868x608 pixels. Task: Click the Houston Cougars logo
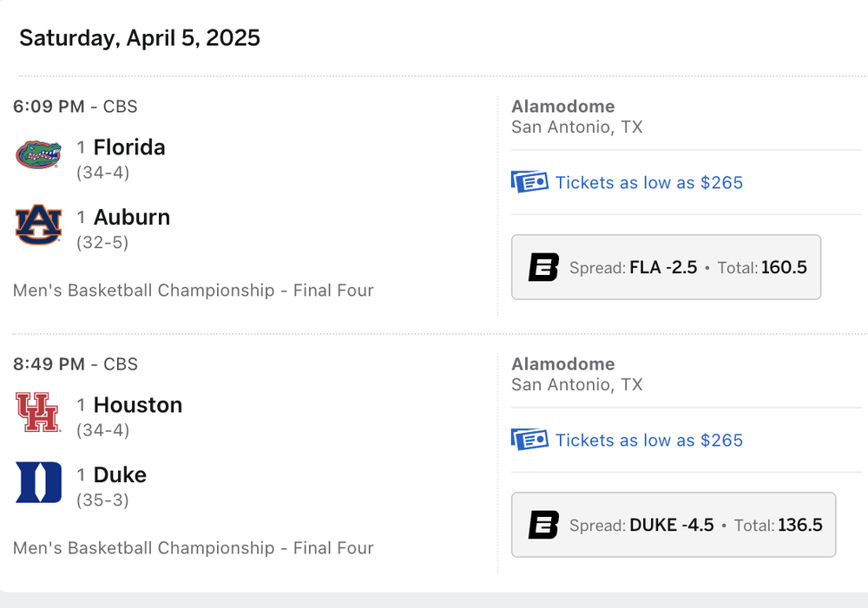pos(38,412)
